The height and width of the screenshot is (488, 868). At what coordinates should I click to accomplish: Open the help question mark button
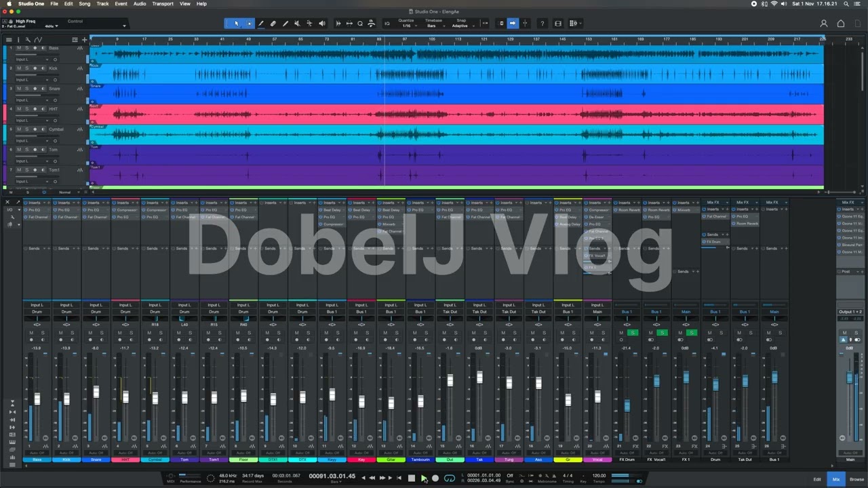(542, 24)
